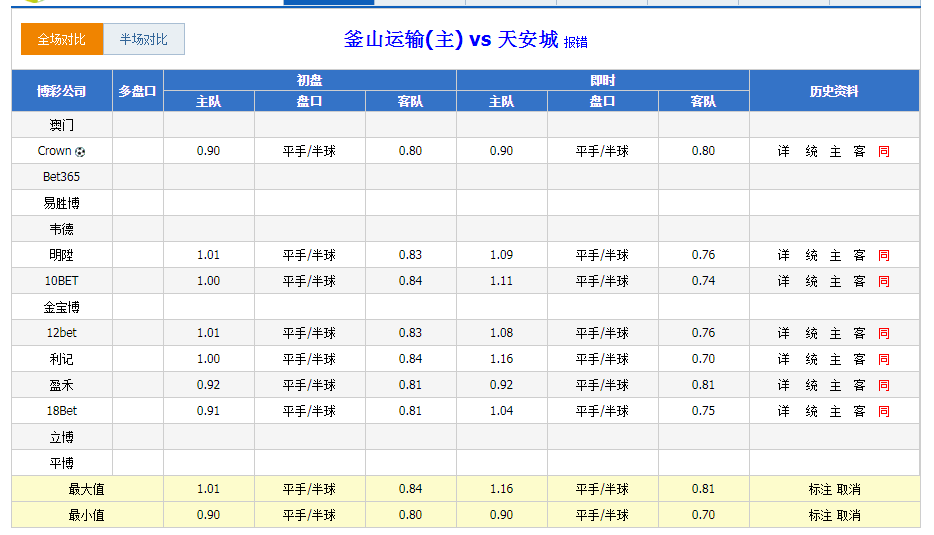Click red 同 link in 10BET row
Screen dimensions: 934x535
point(884,281)
